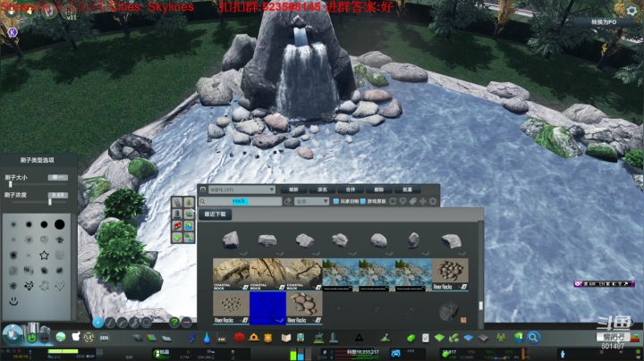Open the Healthcare red icon

pyautogui.click(x=239, y=338)
